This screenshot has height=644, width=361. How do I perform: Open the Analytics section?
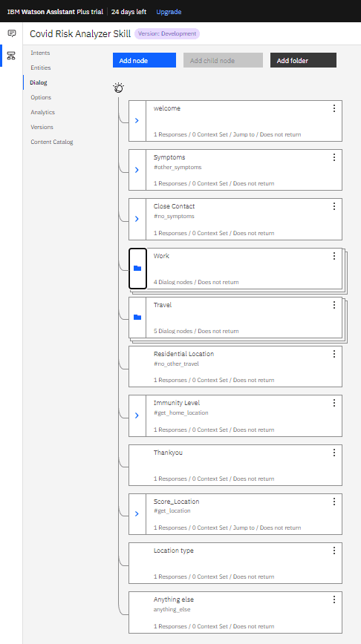click(x=43, y=112)
